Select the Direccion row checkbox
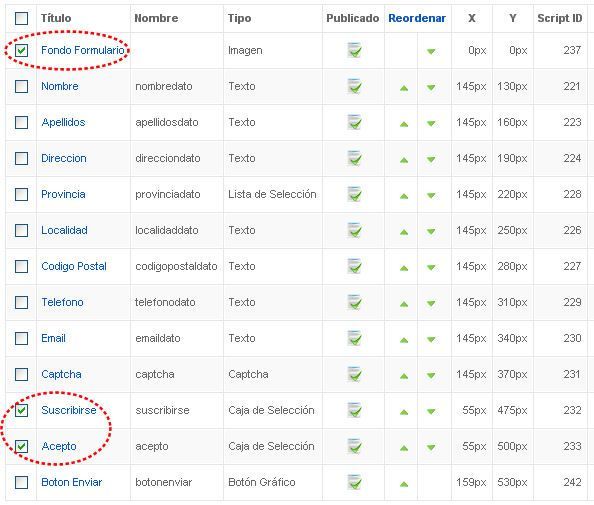 pos(21,158)
